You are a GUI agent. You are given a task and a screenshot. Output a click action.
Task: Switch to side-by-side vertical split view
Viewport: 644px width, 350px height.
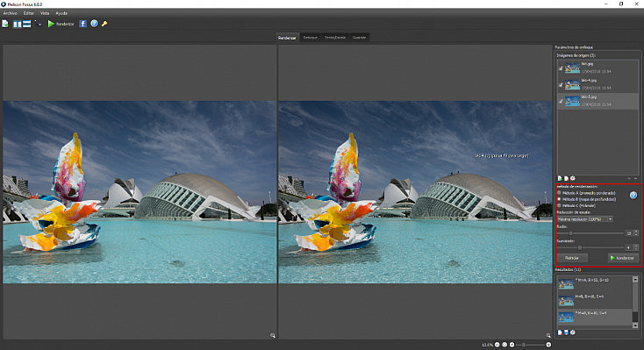18,25
